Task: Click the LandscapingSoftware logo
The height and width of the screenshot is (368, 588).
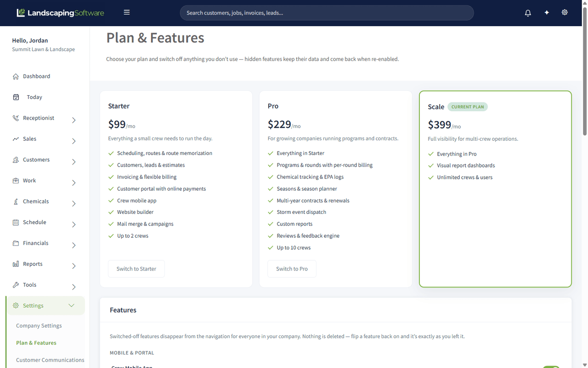Action: coord(60,13)
